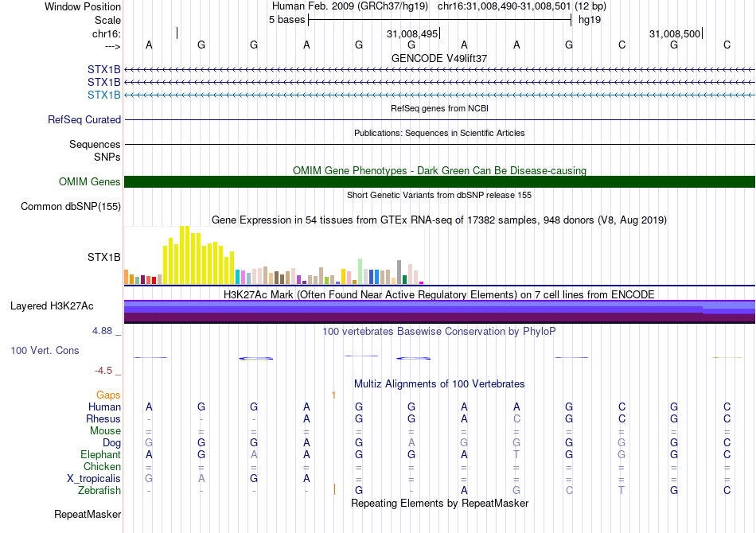This screenshot has height=533, width=756.
Task: Click the 'Common dbSNP(155)' track label
Action: pos(71,206)
